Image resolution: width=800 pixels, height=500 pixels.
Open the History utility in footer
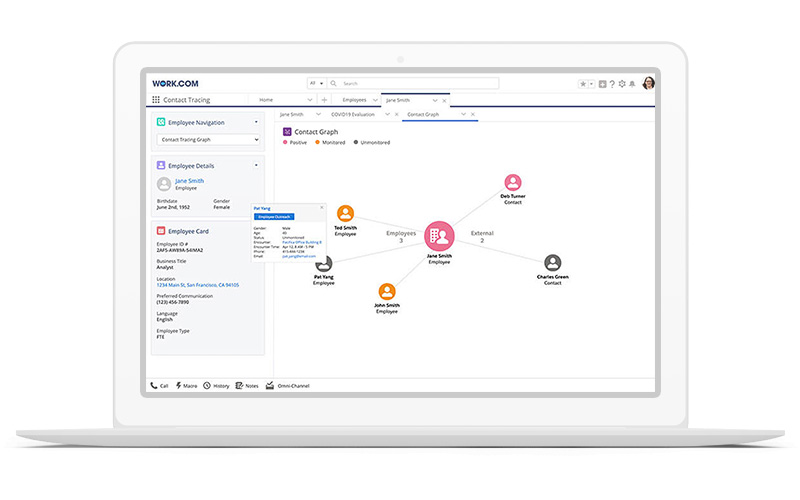point(216,386)
